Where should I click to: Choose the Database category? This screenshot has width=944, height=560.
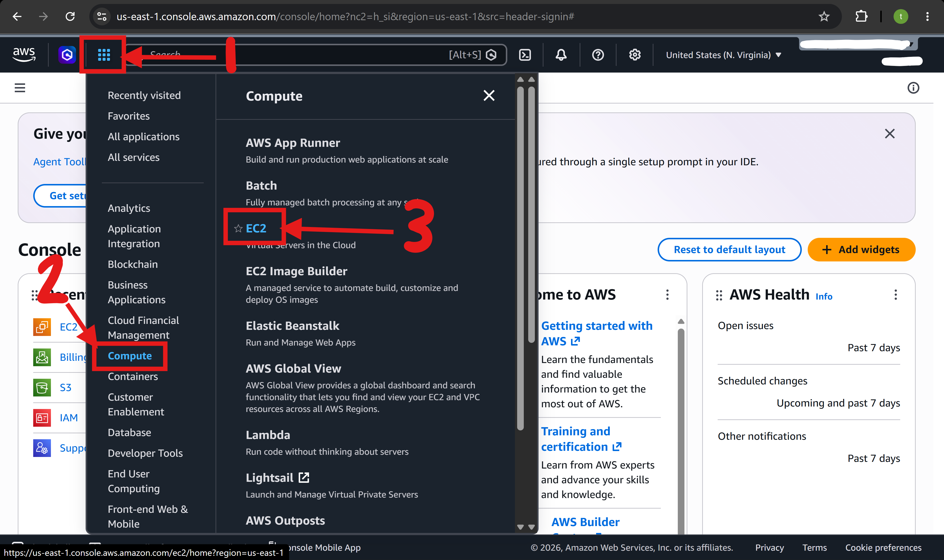pyautogui.click(x=129, y=432)
